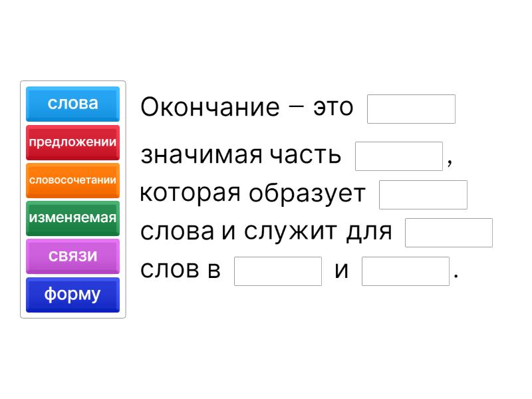
Task: Click the word 'Окончание' in the sentence
Action: [x=210, y=107]
